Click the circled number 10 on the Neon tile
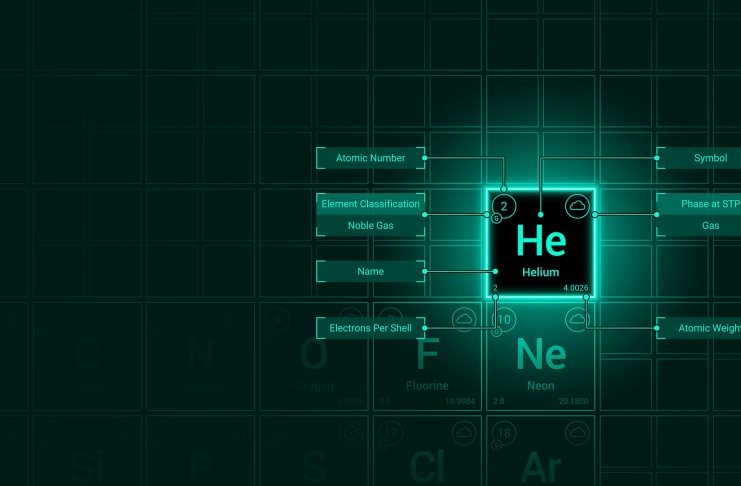This screenshot has width=741, height=486. 505,320
